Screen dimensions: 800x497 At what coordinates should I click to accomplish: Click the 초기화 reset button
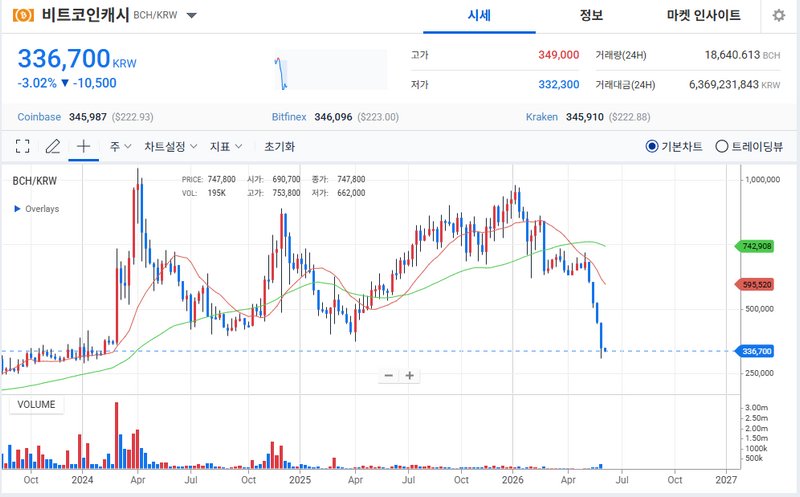click(x=279, y=147)
